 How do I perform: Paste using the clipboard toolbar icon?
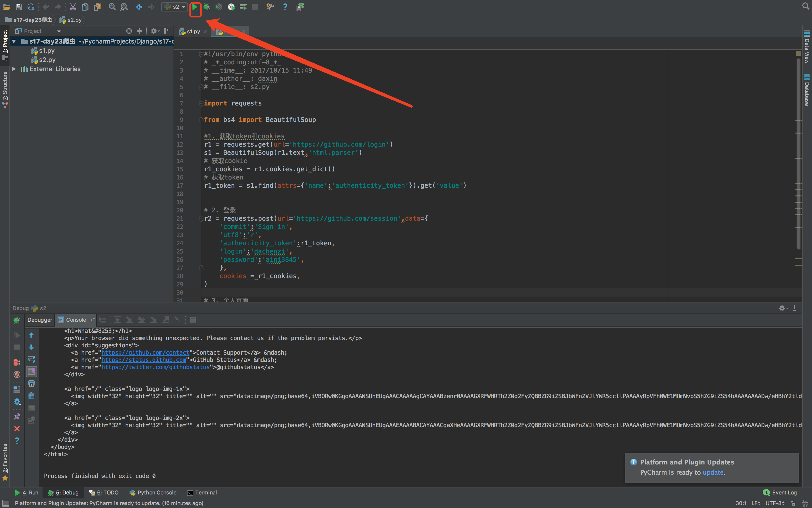97,7
